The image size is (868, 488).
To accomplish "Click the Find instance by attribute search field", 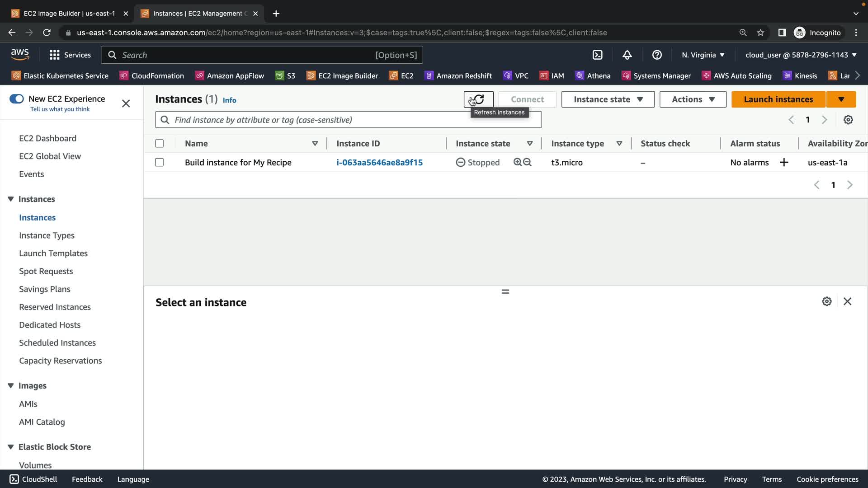I will coord(348,120).
